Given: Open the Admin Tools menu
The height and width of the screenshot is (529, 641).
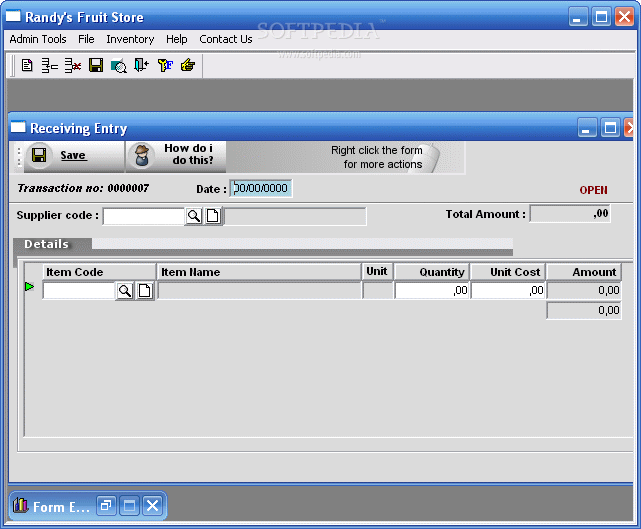Looking at the screenshot, I should click(x=38, y=39).
